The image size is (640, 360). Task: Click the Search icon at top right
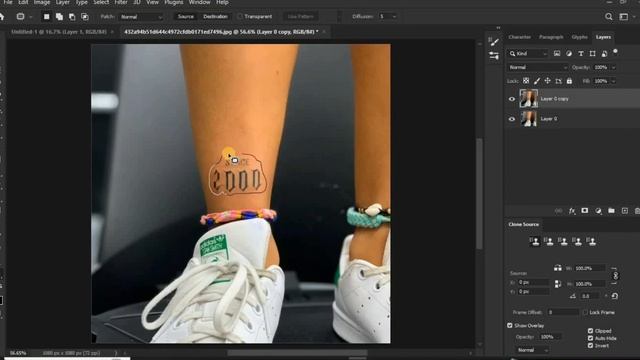click(x=609, y=17)
